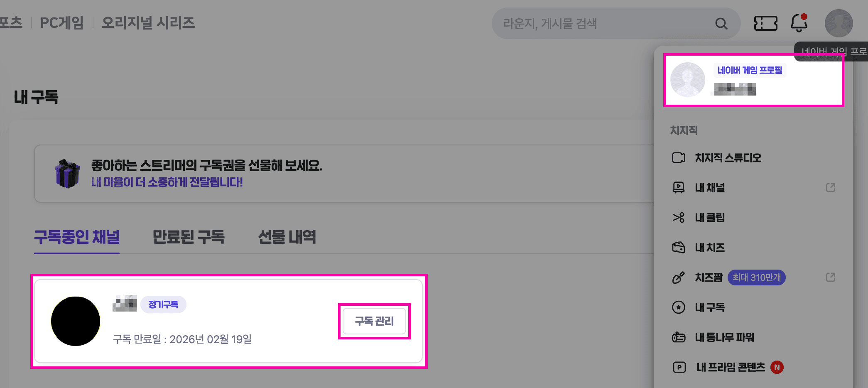Switch to the 선물 내역 tab

tap(287, 237)
